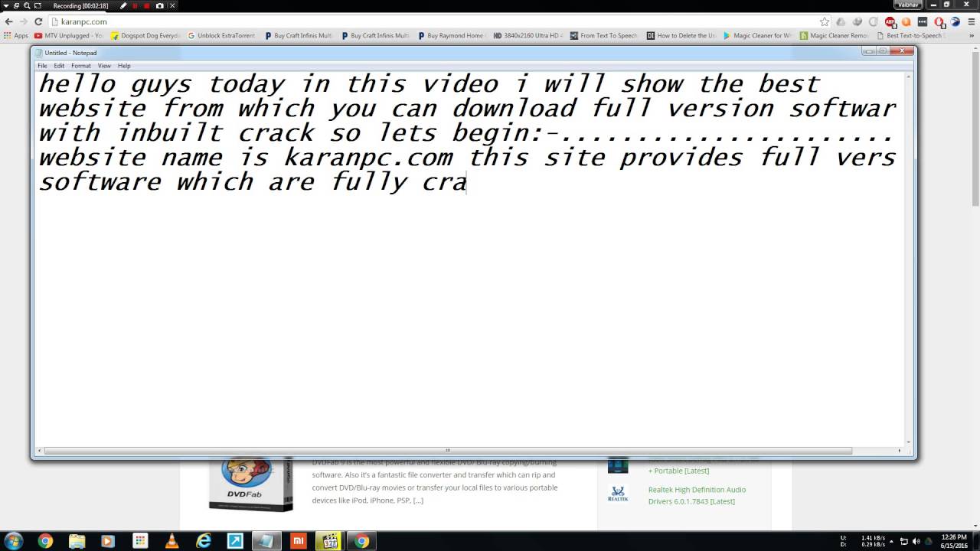This screenshot has height=551, width=980.
Task: Open Notepad's Format menu
Action: tap(81, 66)
